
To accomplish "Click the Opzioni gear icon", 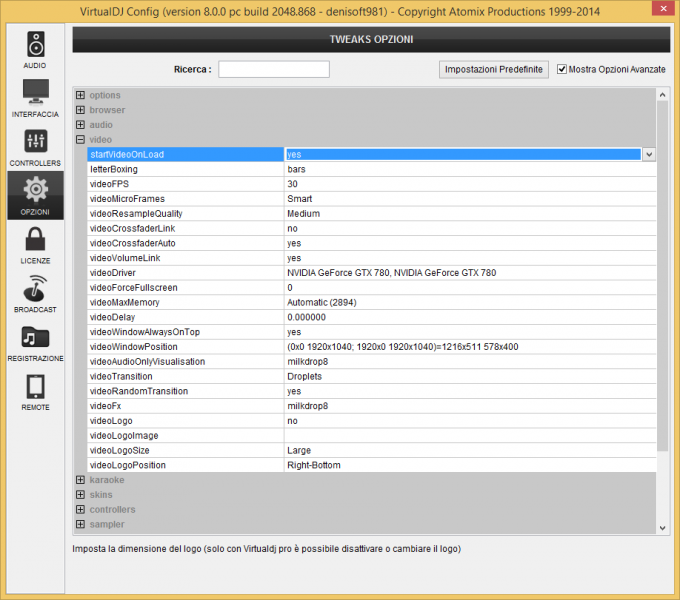I will tap(35, 192).
